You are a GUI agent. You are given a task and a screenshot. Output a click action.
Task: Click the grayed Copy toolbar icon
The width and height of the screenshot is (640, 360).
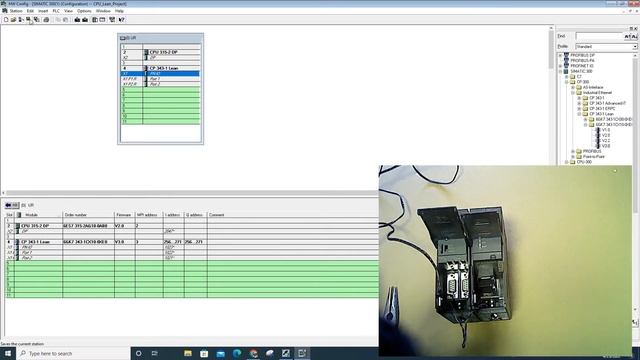[58, 20]
